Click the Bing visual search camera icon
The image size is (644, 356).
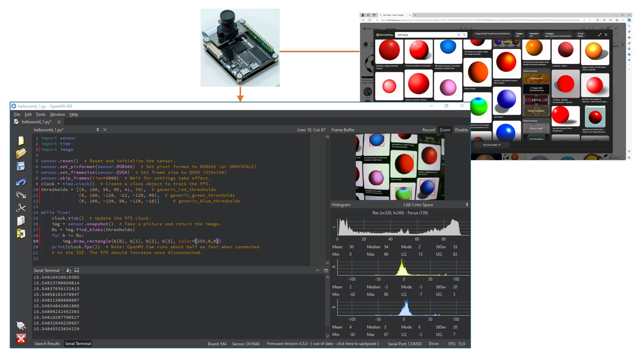pos(459,35)
